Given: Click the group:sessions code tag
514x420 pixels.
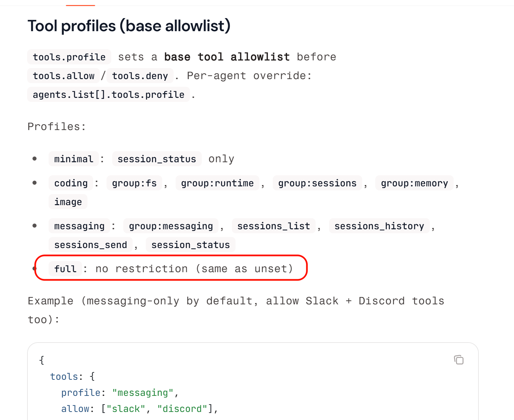Looking at the screenshot, I should pos(317,183).
